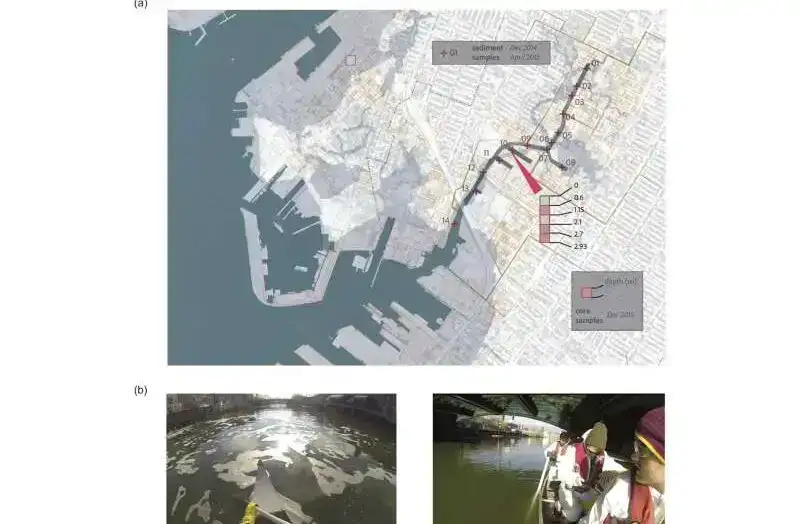Screen dimensions: 800x524
Task: Click the cross symbol in sediment legend
Action: (443, 53)
